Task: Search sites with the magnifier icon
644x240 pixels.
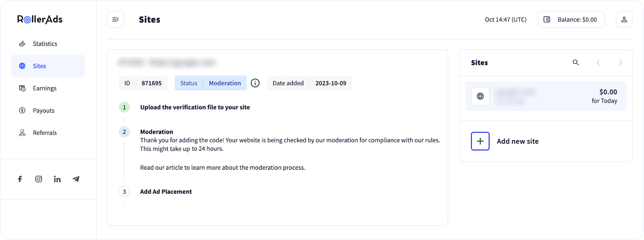Action: (576, 62)
